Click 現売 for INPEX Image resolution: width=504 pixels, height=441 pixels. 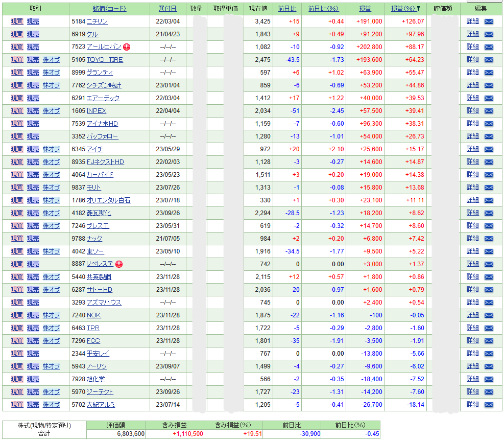33,111
